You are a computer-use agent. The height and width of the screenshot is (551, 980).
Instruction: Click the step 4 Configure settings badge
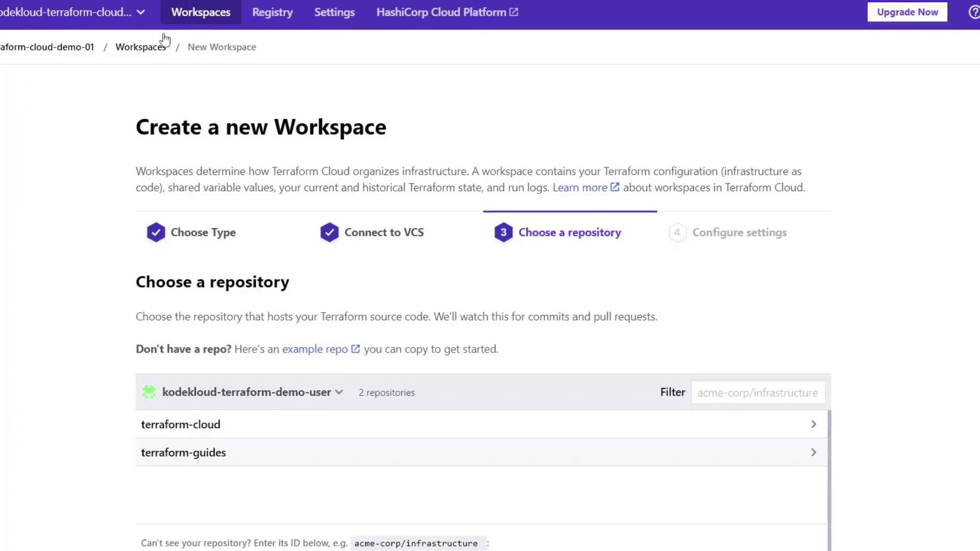click(x=677, y=233)
